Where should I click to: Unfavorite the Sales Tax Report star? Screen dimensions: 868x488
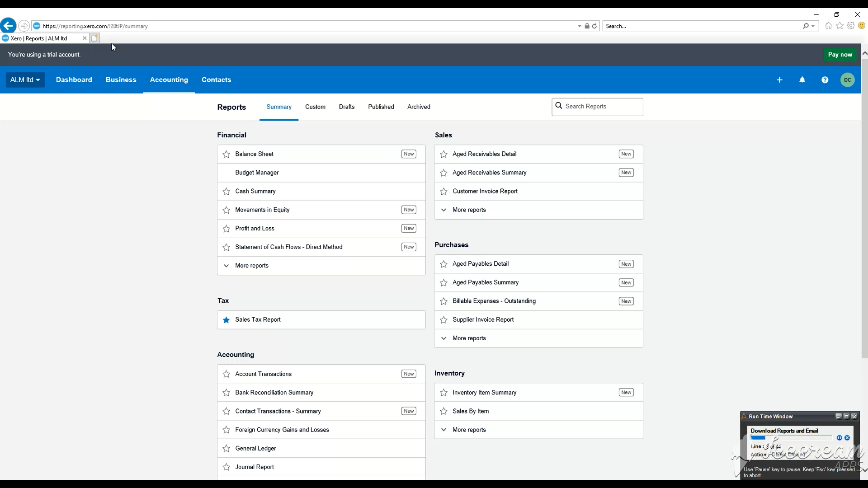pos(226,320)
